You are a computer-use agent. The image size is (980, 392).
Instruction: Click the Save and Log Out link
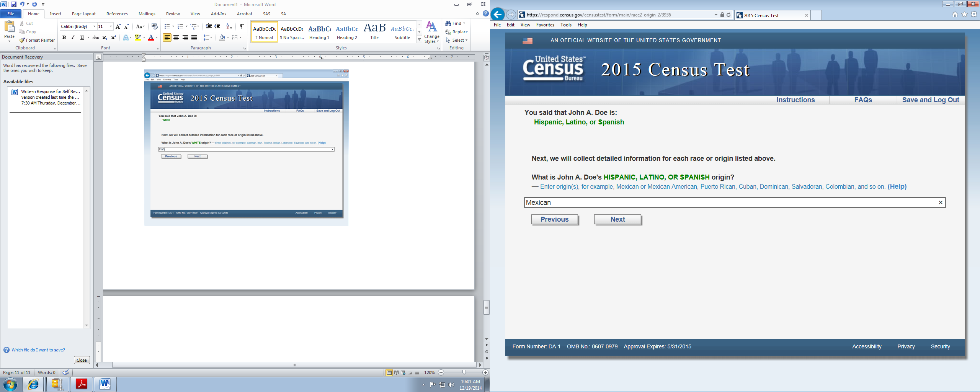(x=931, y=100)
